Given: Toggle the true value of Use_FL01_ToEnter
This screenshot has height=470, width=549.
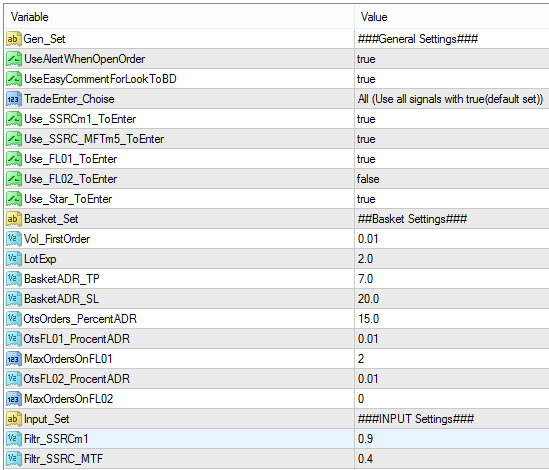Looking at the screenshot, I should (366, 159).
